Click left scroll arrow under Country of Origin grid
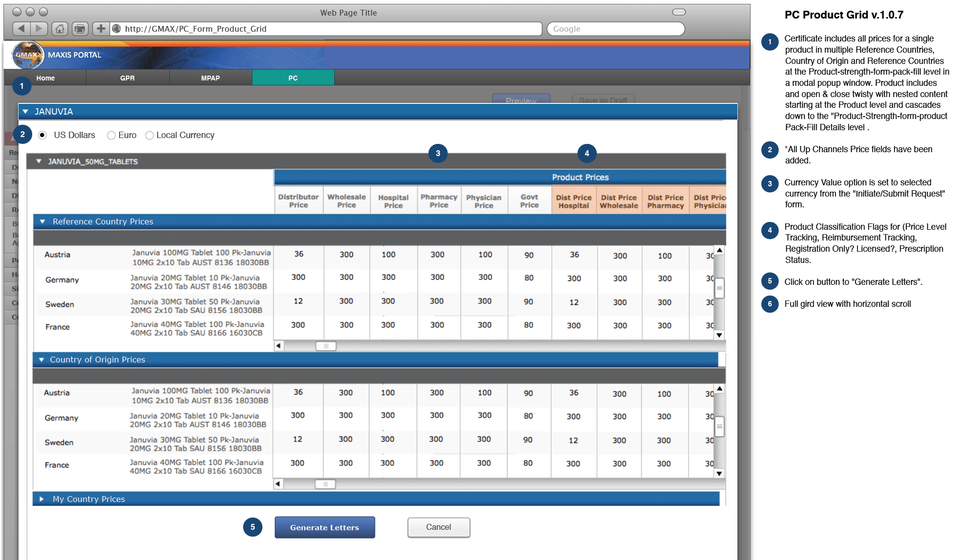Viewport: 957px width, 560px height. click(278, 484)
